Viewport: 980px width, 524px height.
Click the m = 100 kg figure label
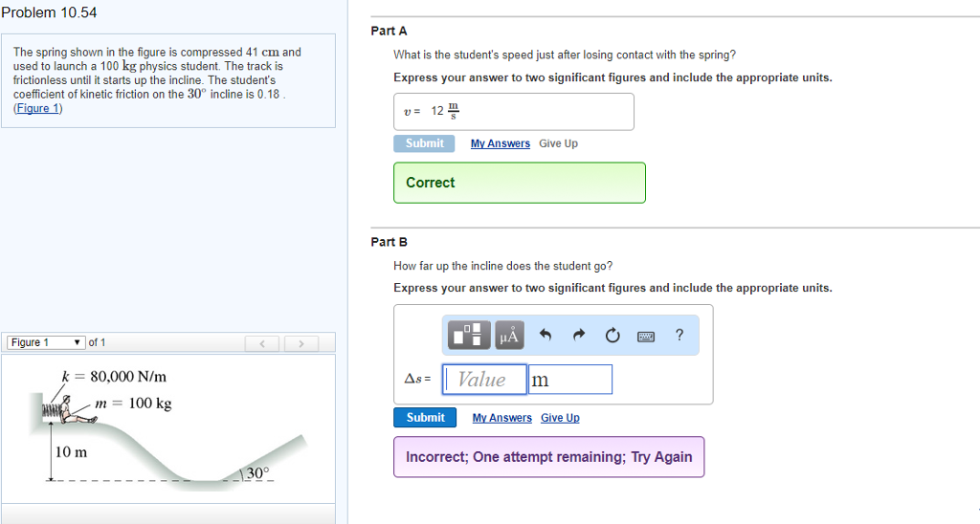coord(133,404)
